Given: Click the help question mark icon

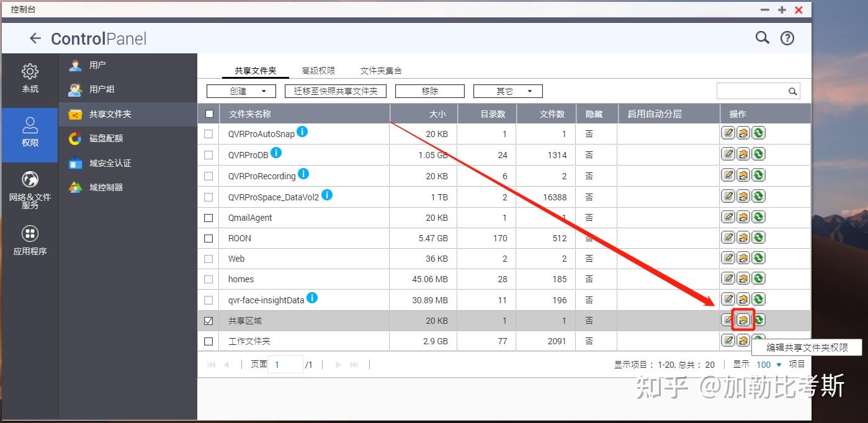Looking at the screenshot, I should pos(787,37).
